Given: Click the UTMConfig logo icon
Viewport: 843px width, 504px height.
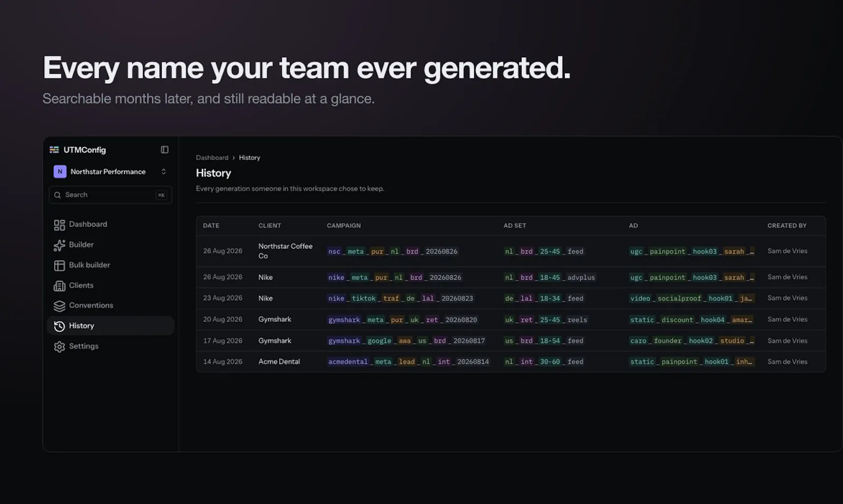Looking at the screenshot, I should [54, 150].
